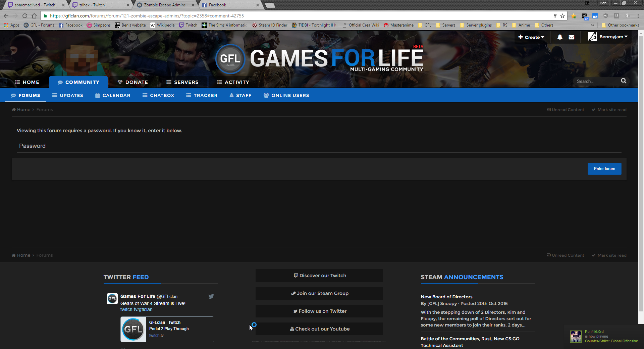Expand the Create dropdown
This screenshot has width=644, height=349.
[x=531, y=37]
